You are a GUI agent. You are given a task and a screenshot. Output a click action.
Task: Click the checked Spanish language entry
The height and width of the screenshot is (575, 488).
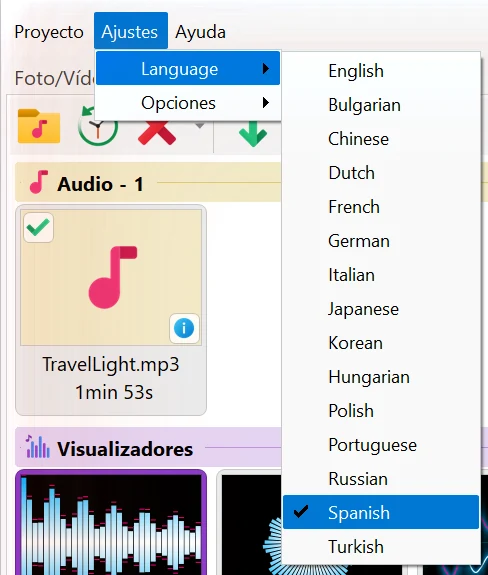381,512
